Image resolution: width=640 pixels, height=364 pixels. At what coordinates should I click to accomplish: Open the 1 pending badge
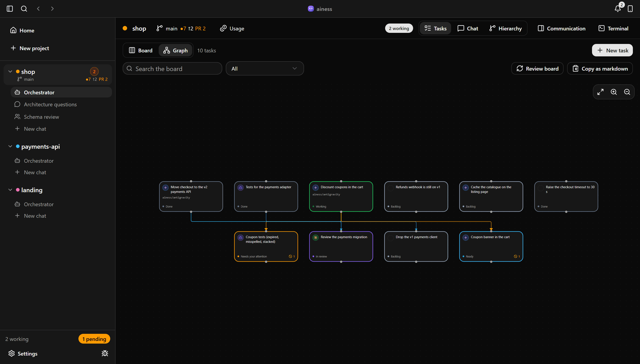pos(94,339)
